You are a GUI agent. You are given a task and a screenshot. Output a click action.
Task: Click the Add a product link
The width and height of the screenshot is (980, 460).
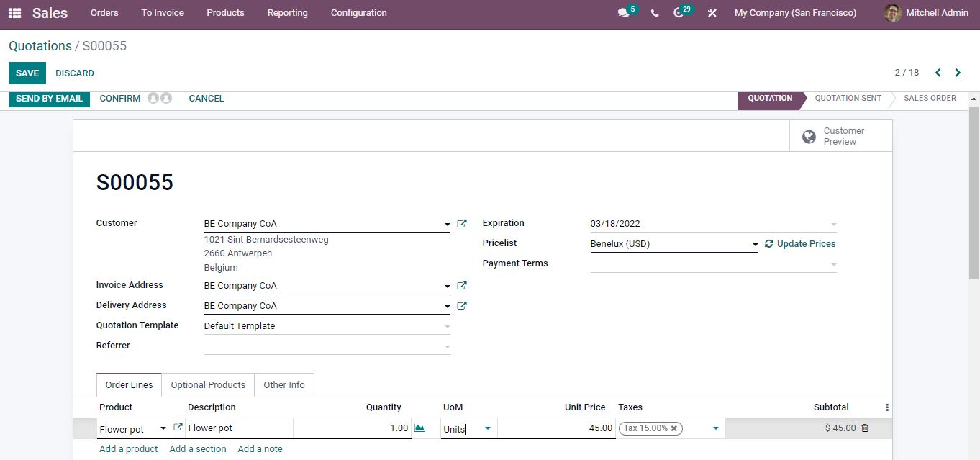tap(129, 449)
